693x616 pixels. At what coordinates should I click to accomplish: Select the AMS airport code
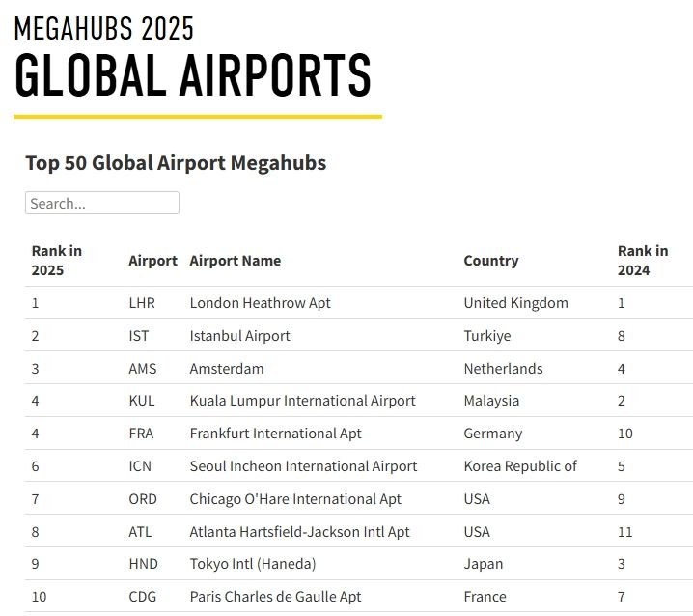point(142,369)
